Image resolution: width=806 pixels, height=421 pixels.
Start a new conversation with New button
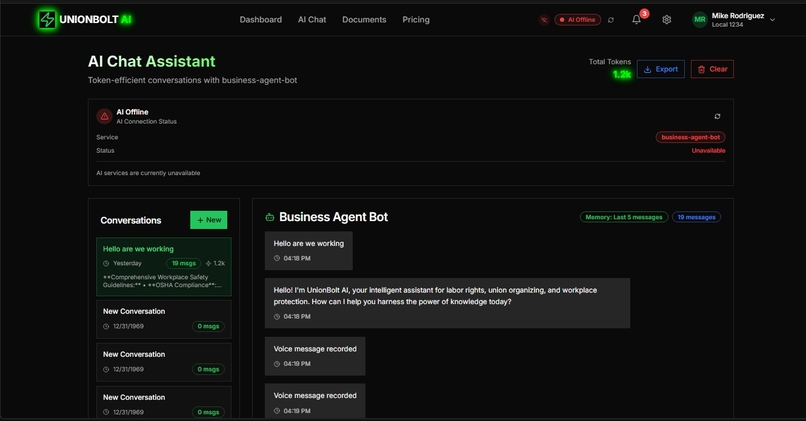[209, 220]
